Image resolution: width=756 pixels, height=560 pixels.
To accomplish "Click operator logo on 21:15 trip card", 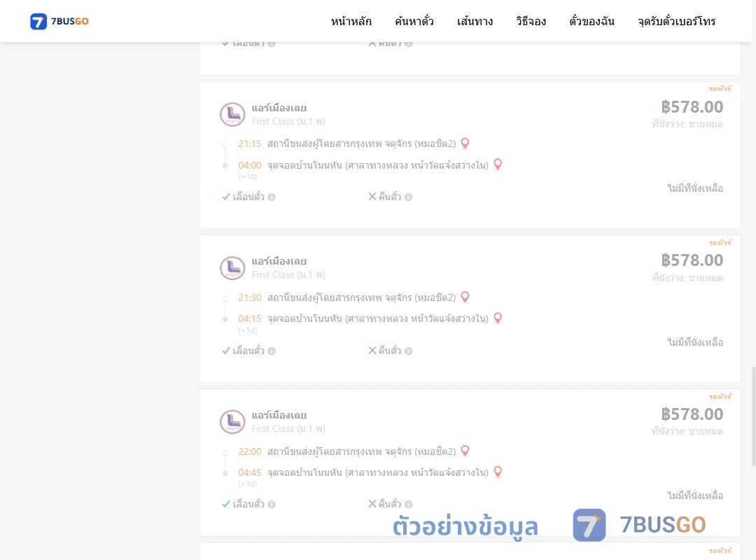I will [x=232, y=114].
